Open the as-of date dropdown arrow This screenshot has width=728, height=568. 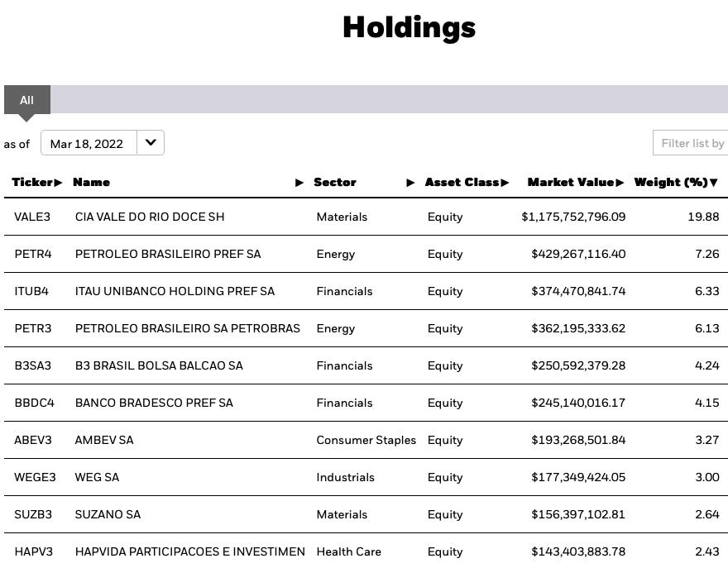(151, 142)
